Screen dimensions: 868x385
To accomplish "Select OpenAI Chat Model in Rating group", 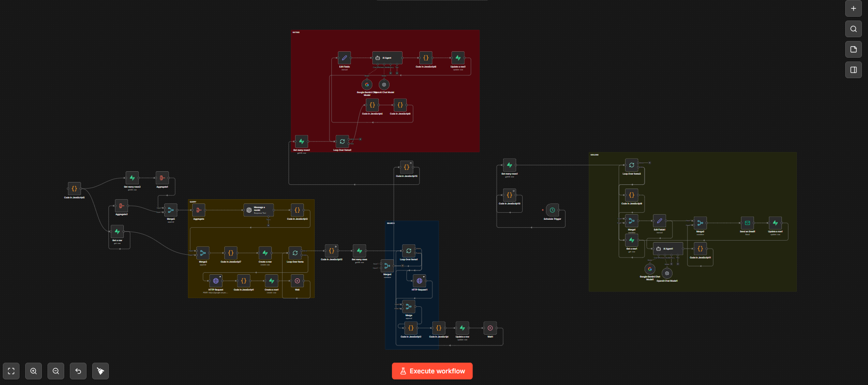I will point(384,84).
